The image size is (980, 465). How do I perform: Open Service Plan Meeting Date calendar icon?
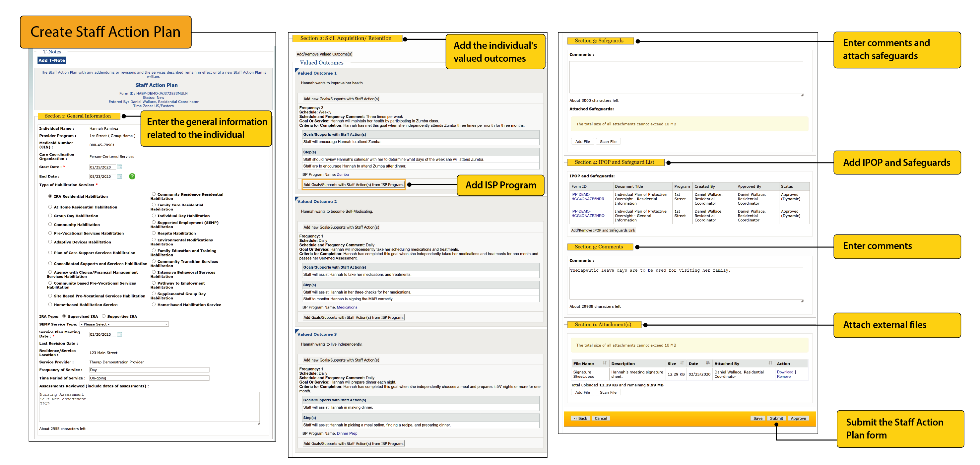tap(120, 334)
